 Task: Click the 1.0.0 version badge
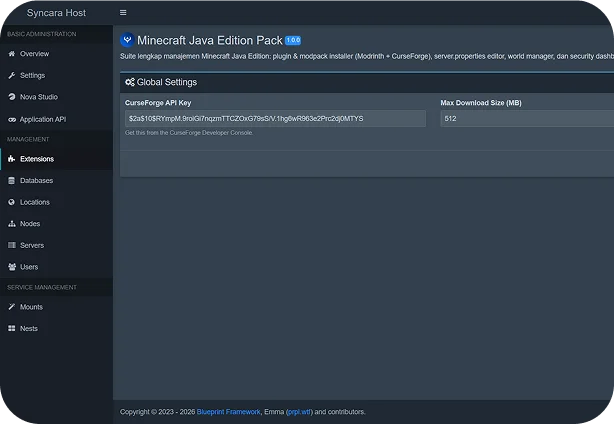point(293,40)
